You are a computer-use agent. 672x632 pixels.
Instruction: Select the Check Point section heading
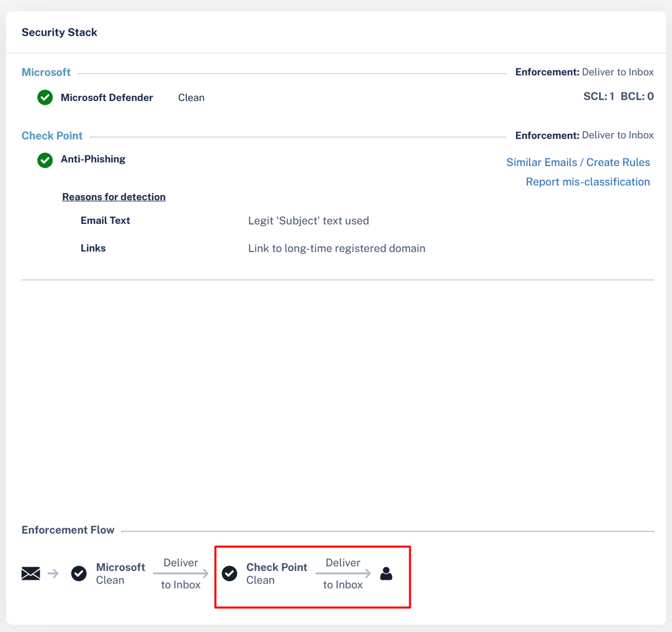coord(52,135)
